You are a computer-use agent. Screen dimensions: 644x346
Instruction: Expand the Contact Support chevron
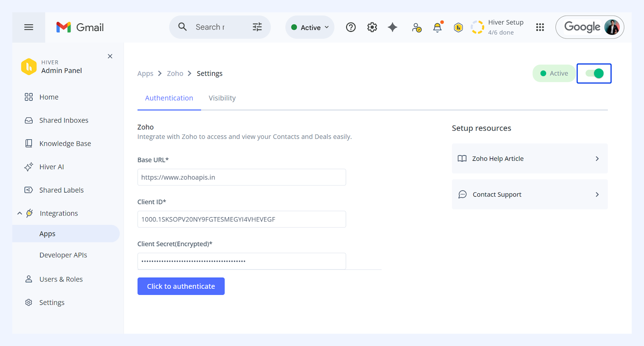pyautogui.click(x=597, y=195)
